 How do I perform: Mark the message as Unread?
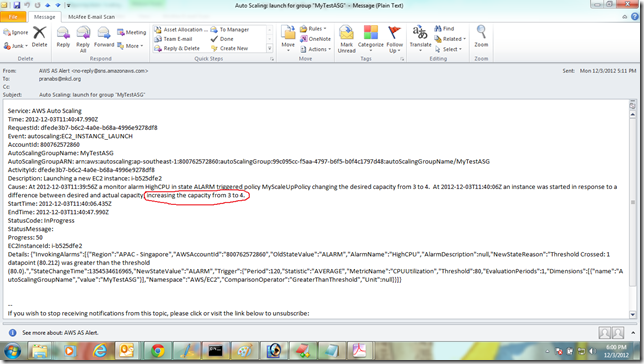(346, 39)
